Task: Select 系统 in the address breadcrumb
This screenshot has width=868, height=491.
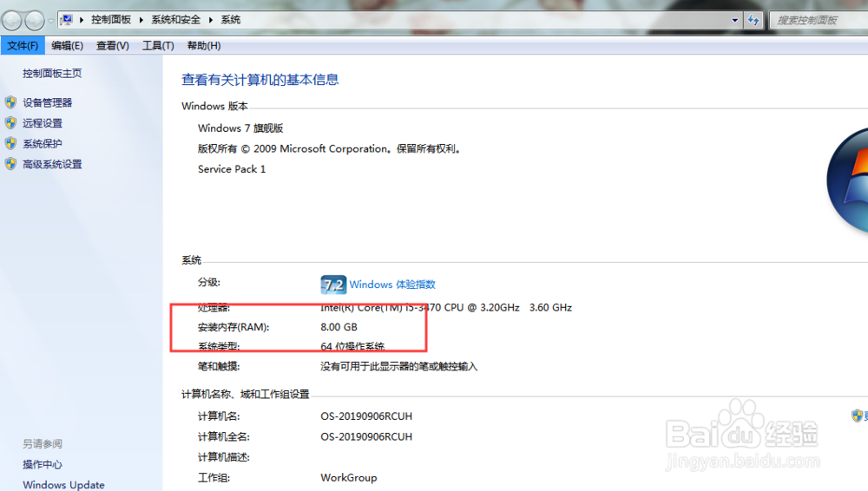Action: pos(231,20)
